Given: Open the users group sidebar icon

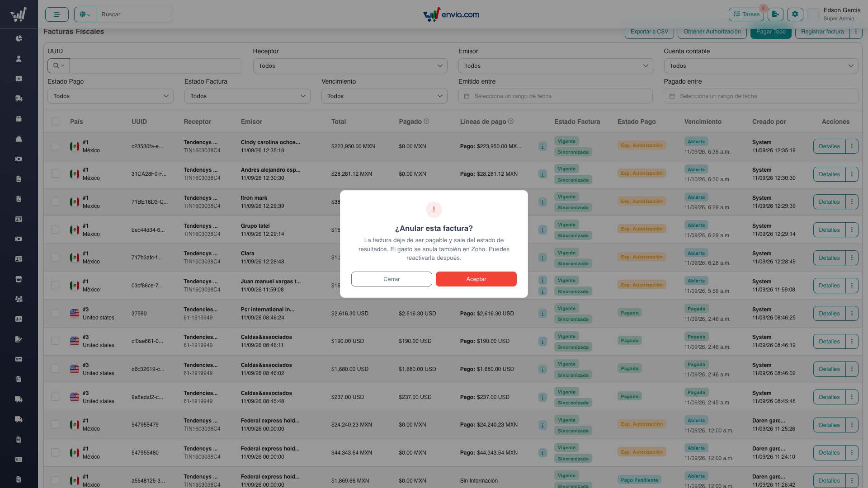Looking at the screenshot, I should point(19,299).
